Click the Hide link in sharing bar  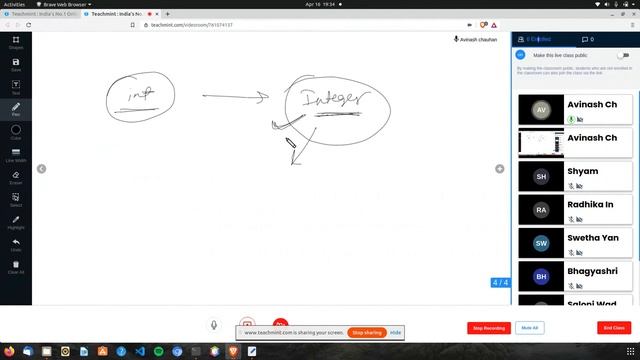tap(395, 333)
